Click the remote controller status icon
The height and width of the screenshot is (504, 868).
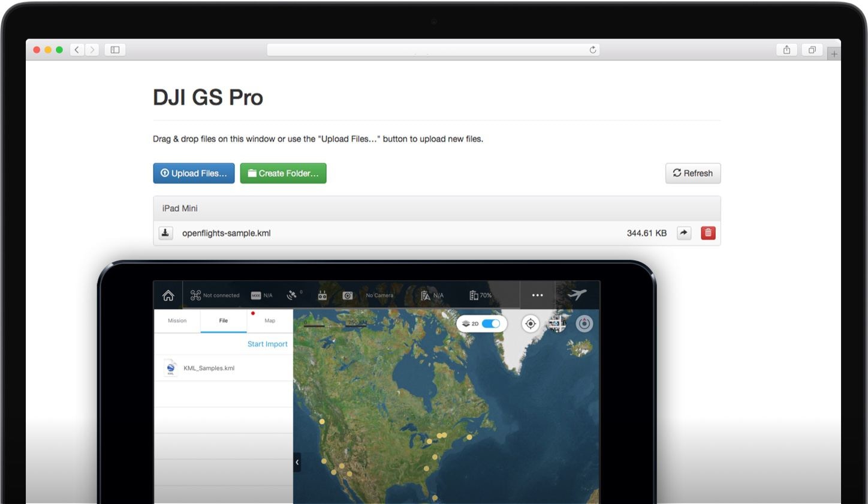pyautogui.click(x=323, y=295)
